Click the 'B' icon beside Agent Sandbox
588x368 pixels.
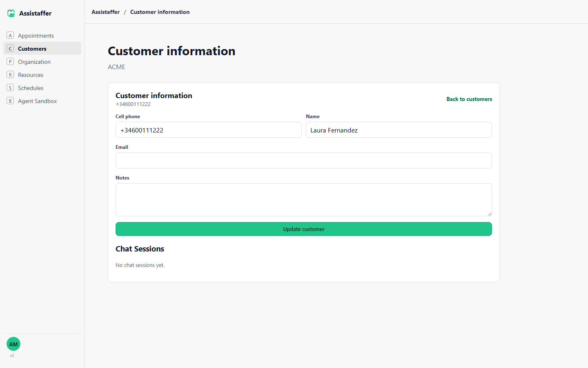pos(10,101)
